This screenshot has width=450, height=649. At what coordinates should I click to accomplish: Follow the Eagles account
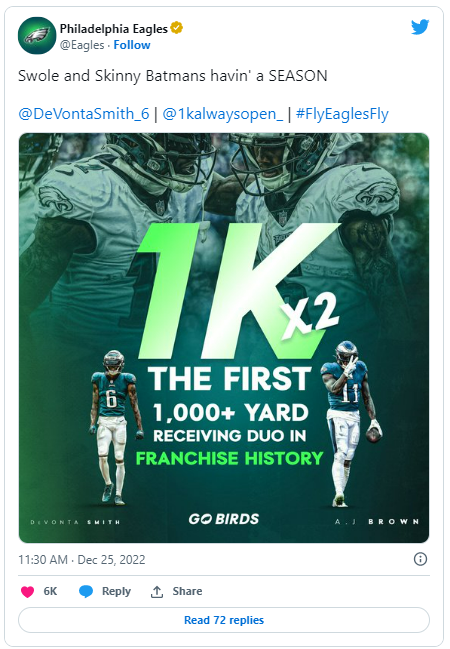132,45
